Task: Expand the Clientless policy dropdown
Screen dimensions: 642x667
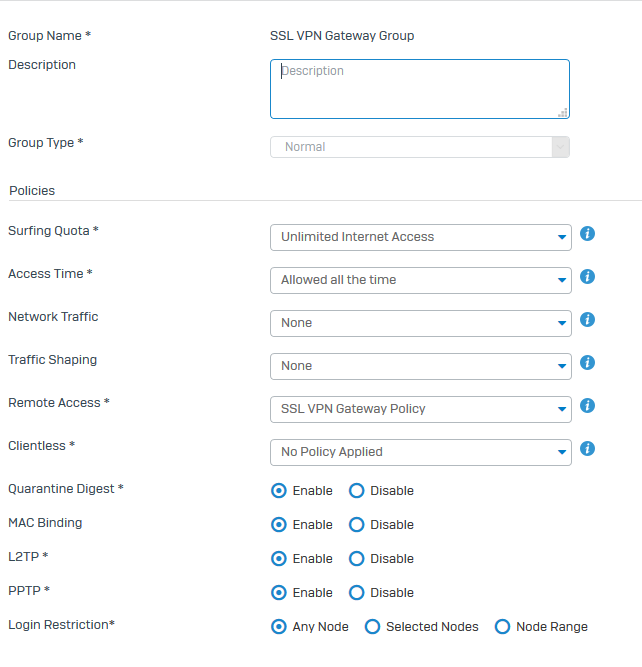Action: click(x=420, y=452)
